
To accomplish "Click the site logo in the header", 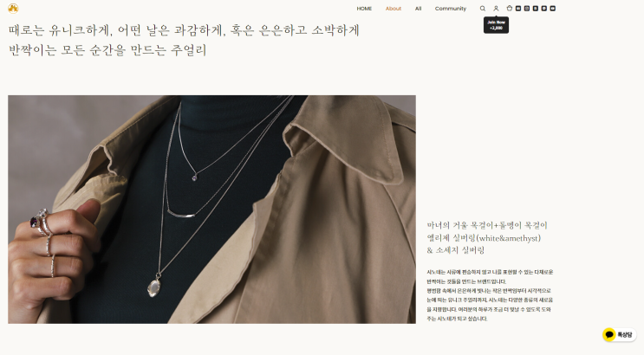I will (13, 8).
